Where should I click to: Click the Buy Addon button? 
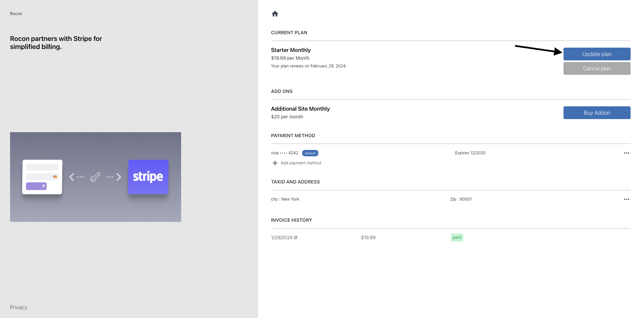597,113
